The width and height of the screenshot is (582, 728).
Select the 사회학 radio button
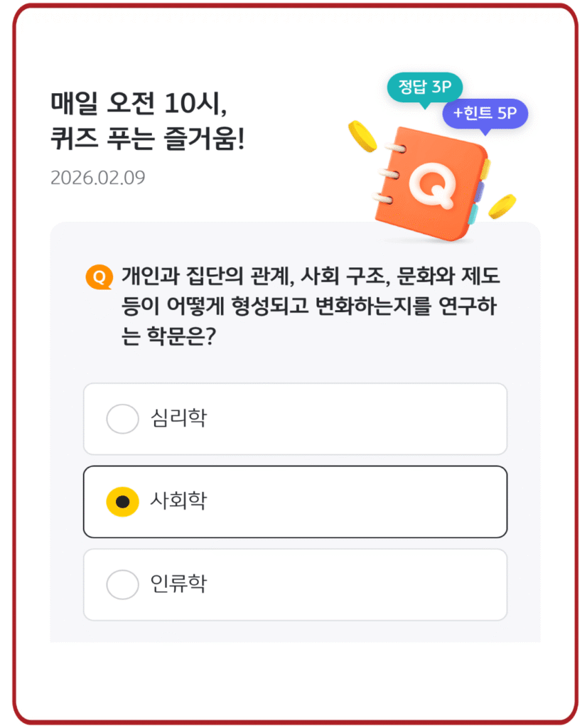coord(122,502)
